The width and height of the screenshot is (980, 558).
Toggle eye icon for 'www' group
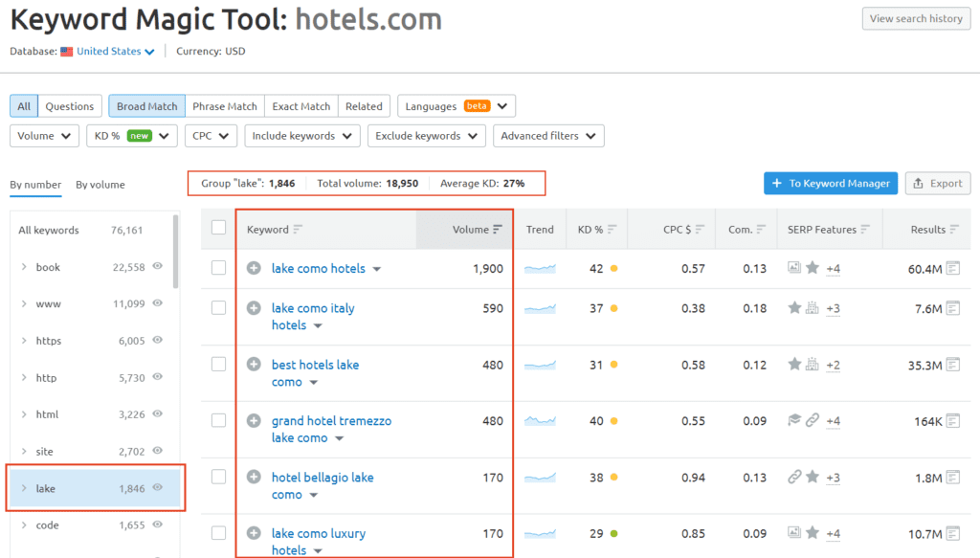pos(158,303)
